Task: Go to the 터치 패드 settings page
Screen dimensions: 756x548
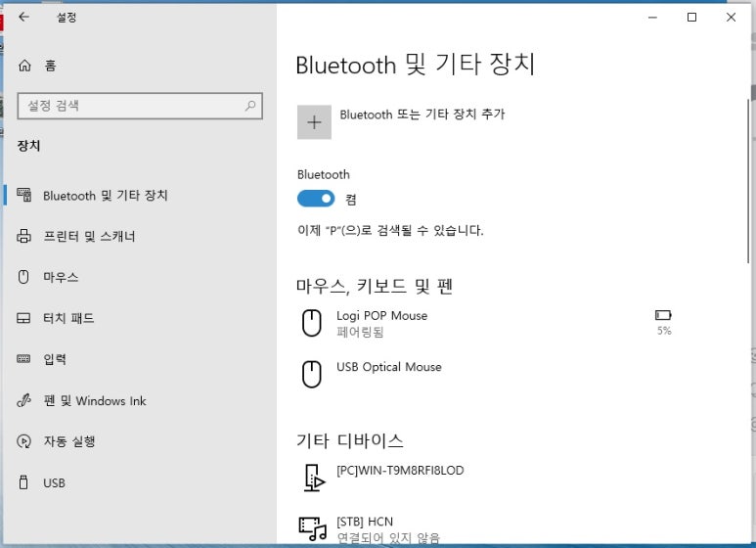Action: coord(68,318)
